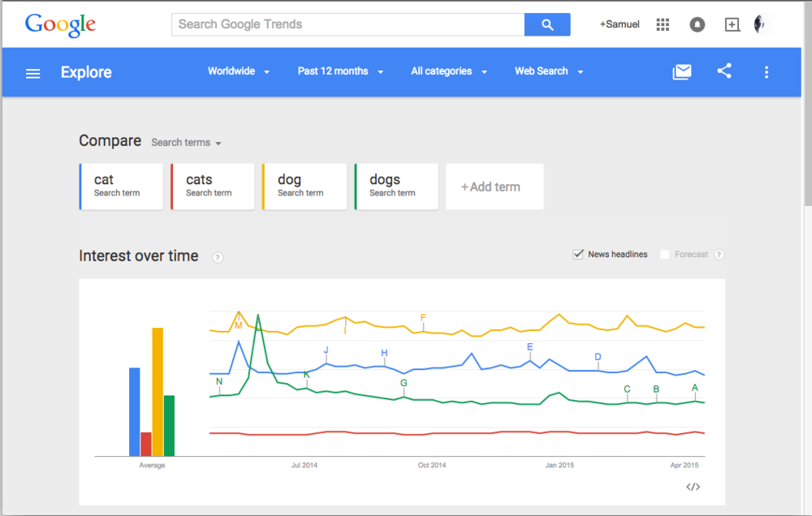Open the +Samuel profile link
This screenshot has height=516, width=812.
620,24
